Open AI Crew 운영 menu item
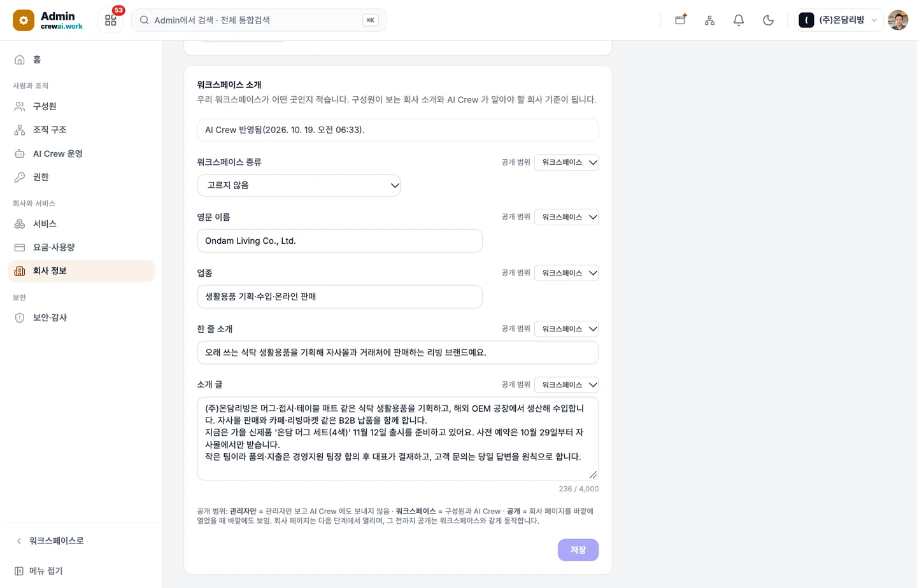This screenshot has height=588, width=917. [x=81, y=153]
